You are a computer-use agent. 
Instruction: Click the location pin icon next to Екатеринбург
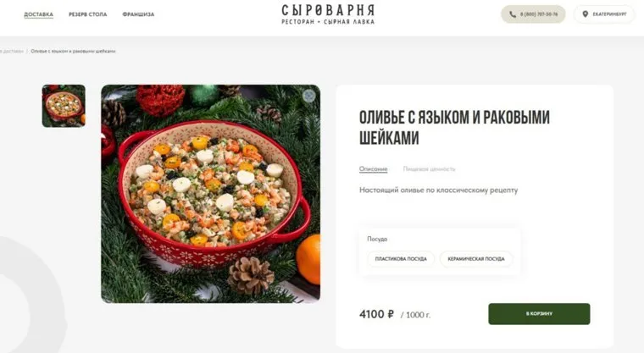586,14
